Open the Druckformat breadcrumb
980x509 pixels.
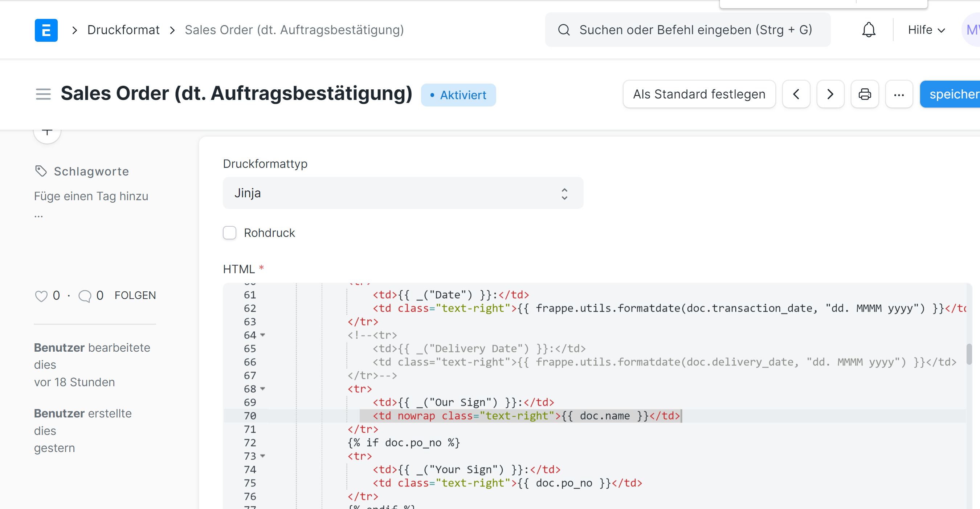(x=123, y=30)
